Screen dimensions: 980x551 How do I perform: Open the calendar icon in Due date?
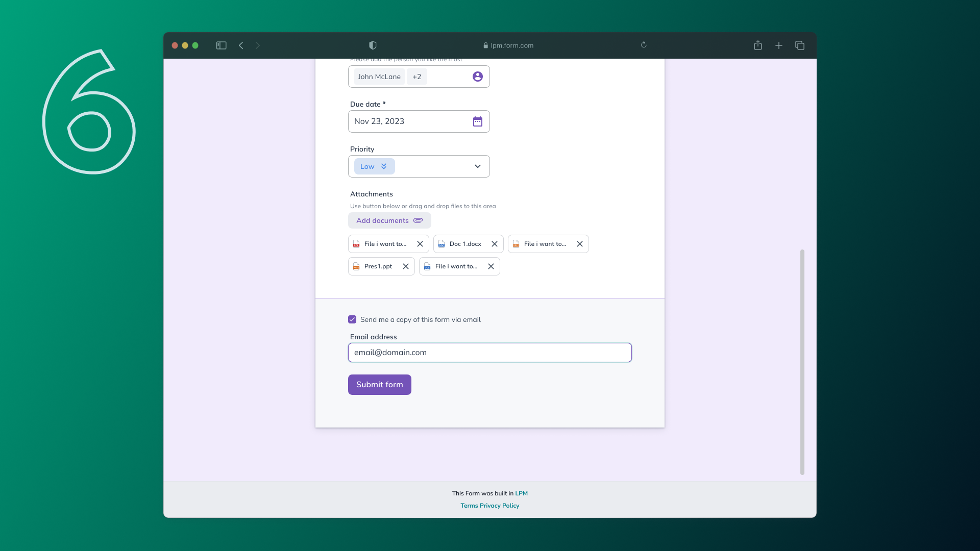point(478,121)
